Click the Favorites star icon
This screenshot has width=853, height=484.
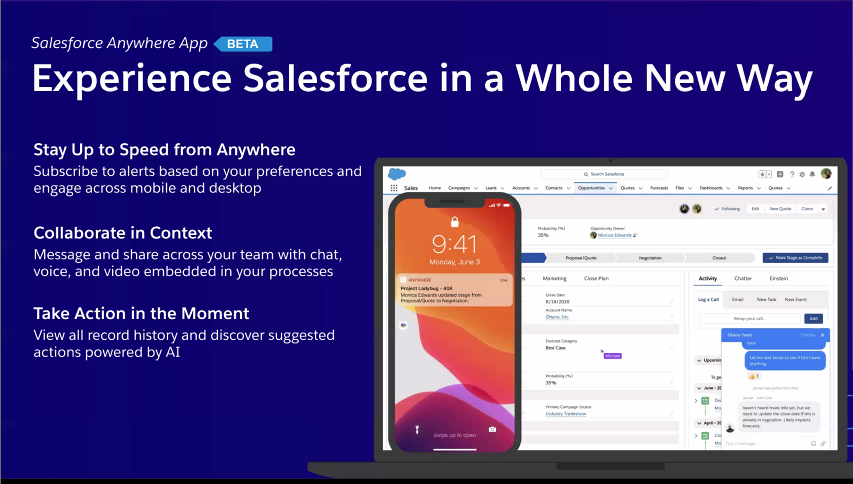coord(762,174)
